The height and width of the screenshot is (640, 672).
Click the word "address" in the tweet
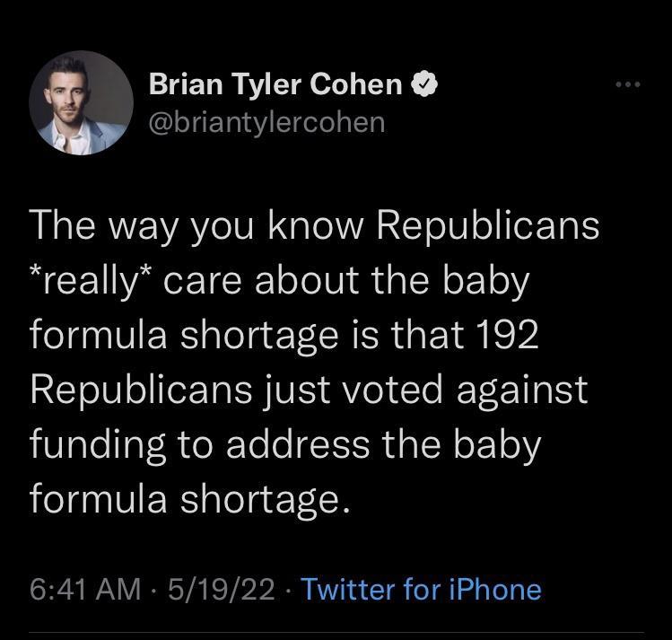(x=311, y=445)
